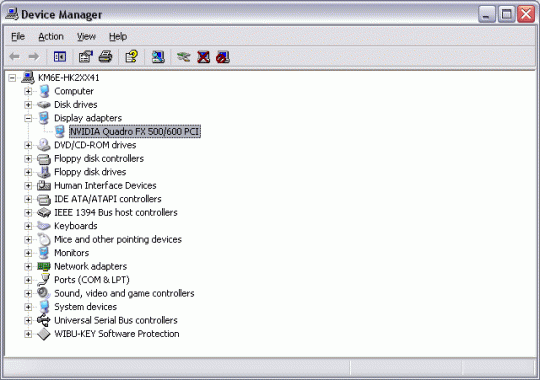Expand the WIBU-KEY Software Protection node
Viewport: 540px width, 380px height.
pos(28,334)
